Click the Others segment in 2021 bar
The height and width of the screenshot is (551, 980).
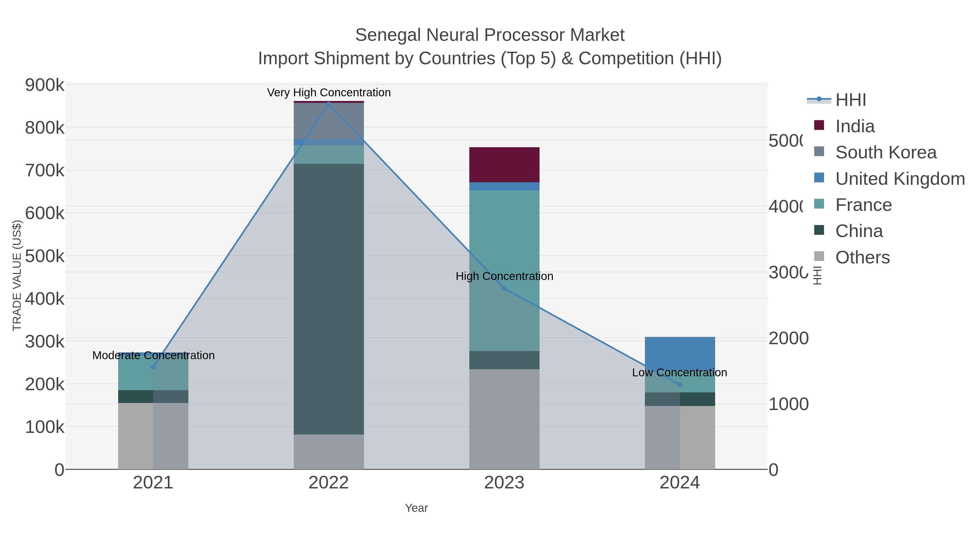pyautogui.click(x=153, y=436)
